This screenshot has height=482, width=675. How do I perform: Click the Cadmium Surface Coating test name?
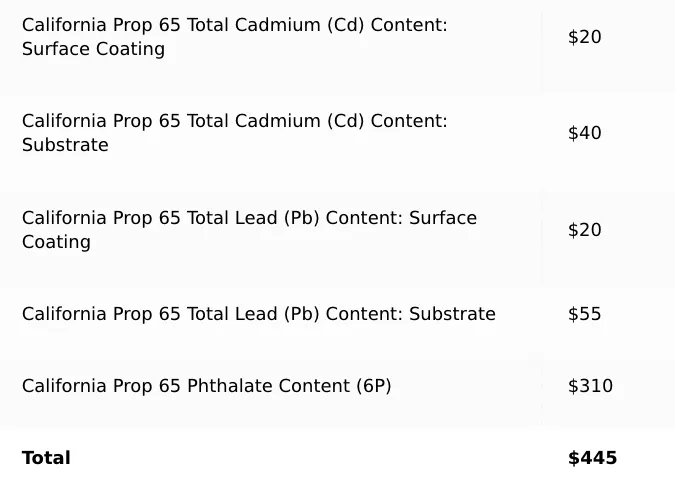point(234,37)
